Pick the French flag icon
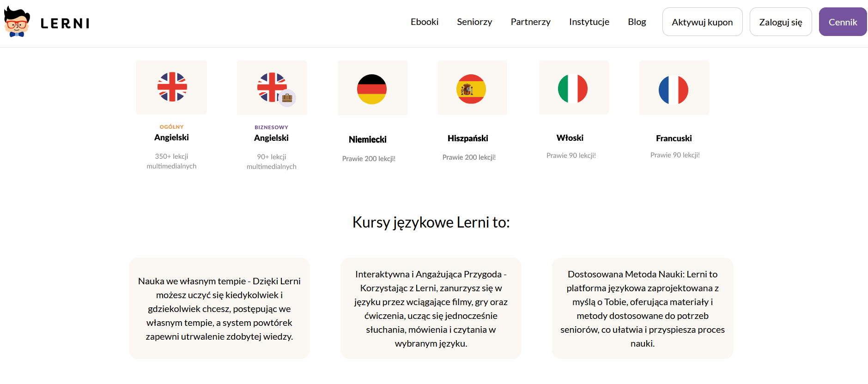Viewport: 868px width, 384px height. coord(674,90)
